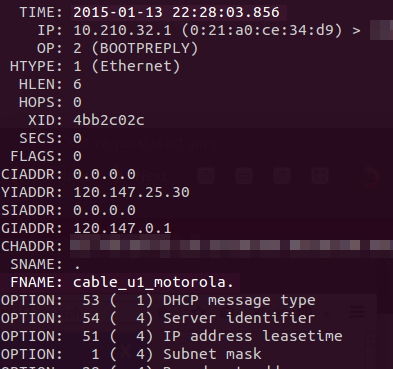Click the IP address leasetime option line
The image size is (393, 369).
[172, 336]
